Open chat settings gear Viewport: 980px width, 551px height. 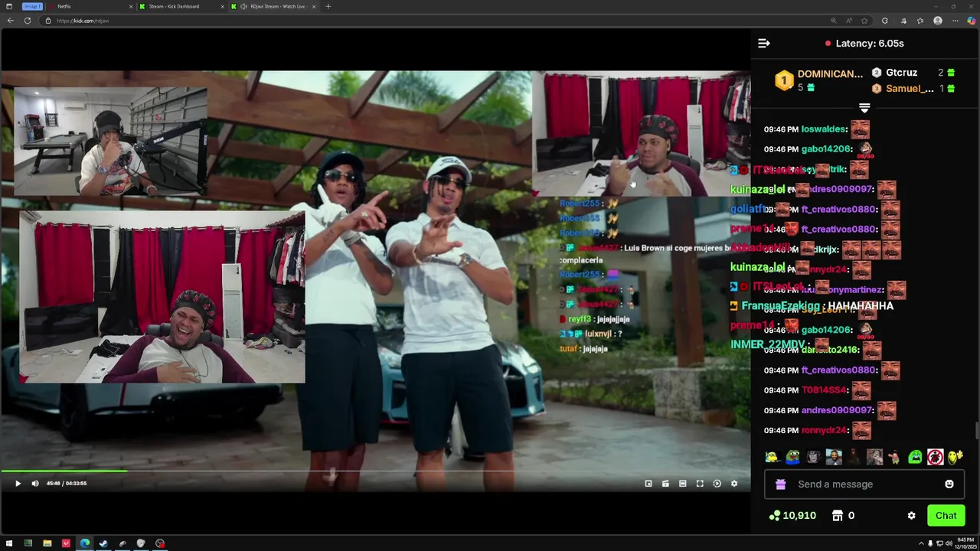coord(911,516)
